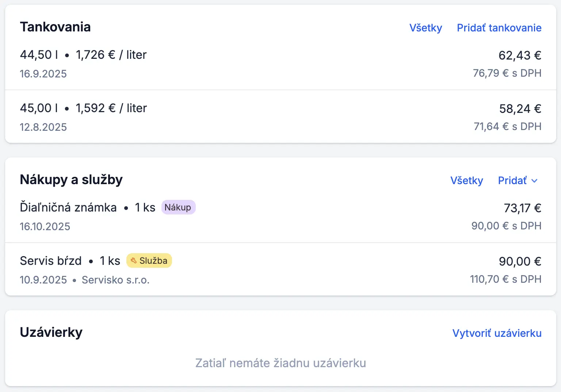Viewport: 561px width, 392px height.
Task: Select the Tankovania section heading
Action: point(56,27)
